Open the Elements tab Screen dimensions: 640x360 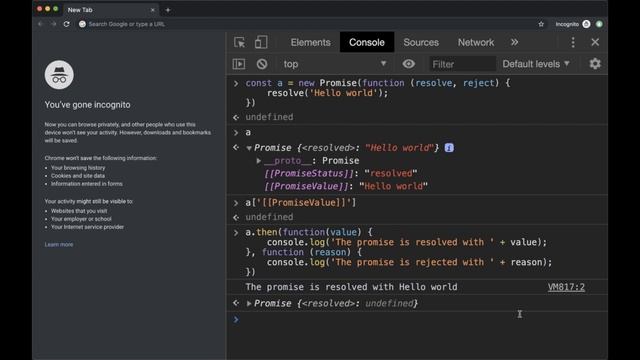(x=311, y=42)
